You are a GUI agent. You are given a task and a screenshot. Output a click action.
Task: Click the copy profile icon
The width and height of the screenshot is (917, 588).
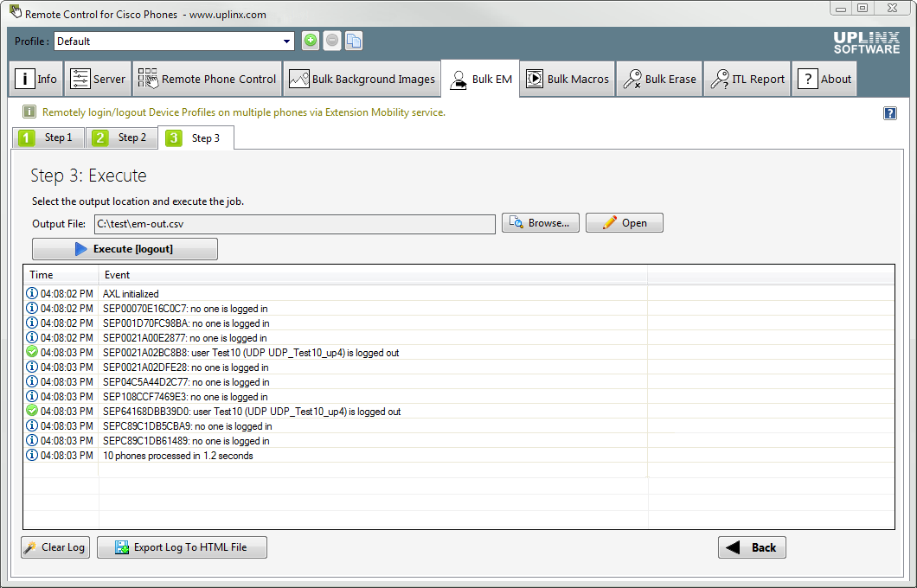coord(354,41)
